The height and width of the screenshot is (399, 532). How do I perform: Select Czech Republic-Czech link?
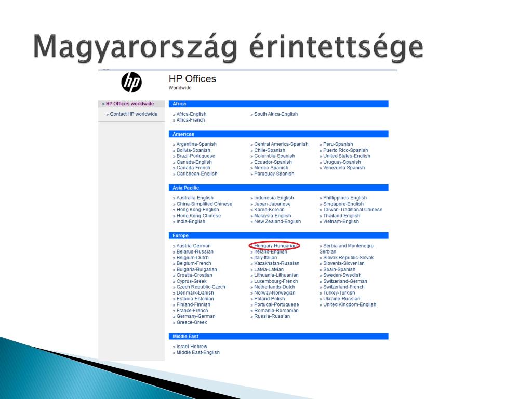coord(201,287)
